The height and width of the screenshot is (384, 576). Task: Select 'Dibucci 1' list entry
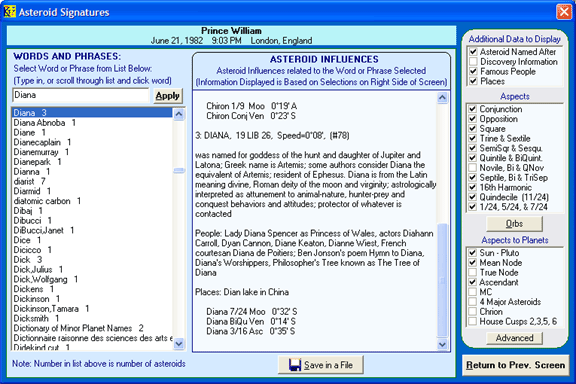[x=92, y=220]
